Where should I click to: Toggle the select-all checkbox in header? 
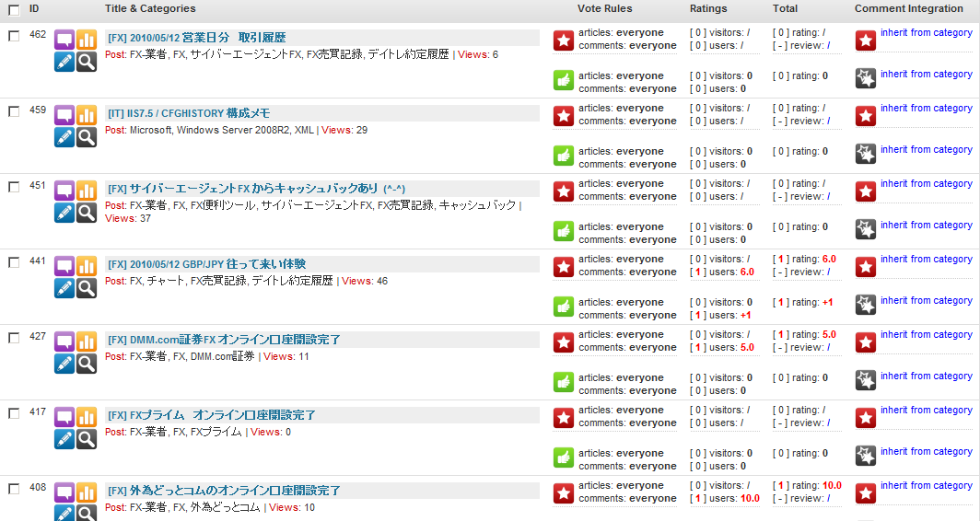pos(14,9)
